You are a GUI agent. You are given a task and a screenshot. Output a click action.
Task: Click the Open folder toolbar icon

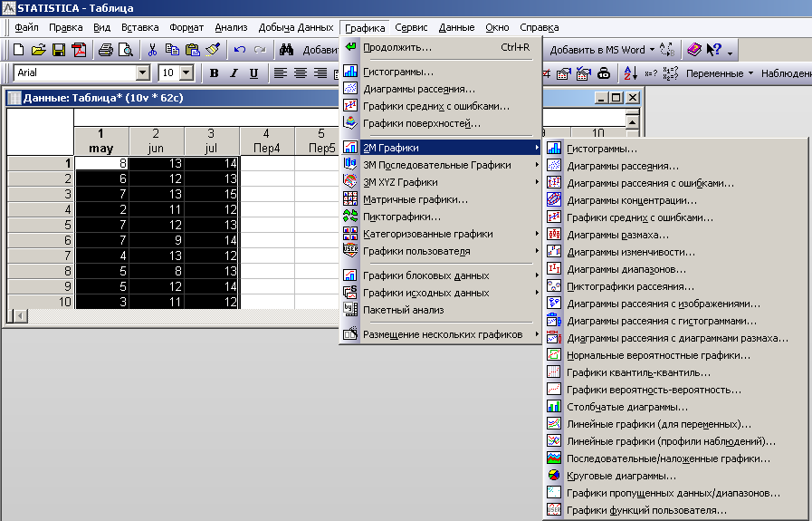[39, 50]
